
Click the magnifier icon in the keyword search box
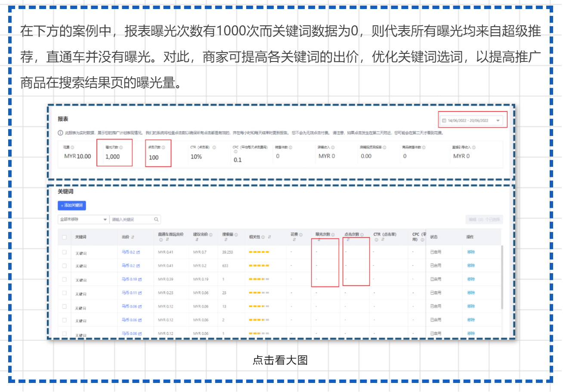coord(157,219)
